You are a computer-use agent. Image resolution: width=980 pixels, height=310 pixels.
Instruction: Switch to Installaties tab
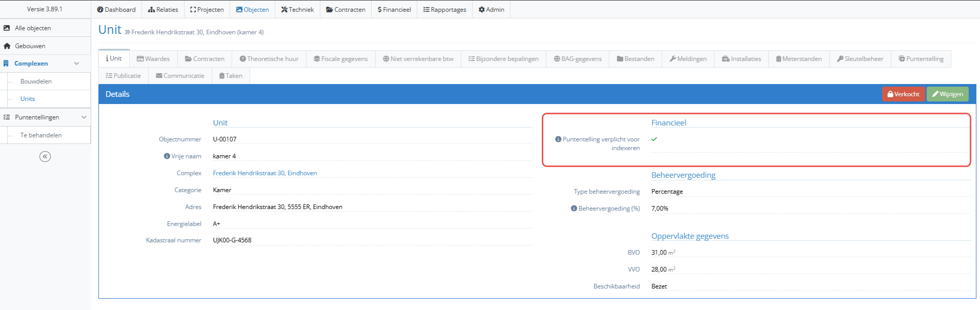pyautogui.click(x=741, y=59)
